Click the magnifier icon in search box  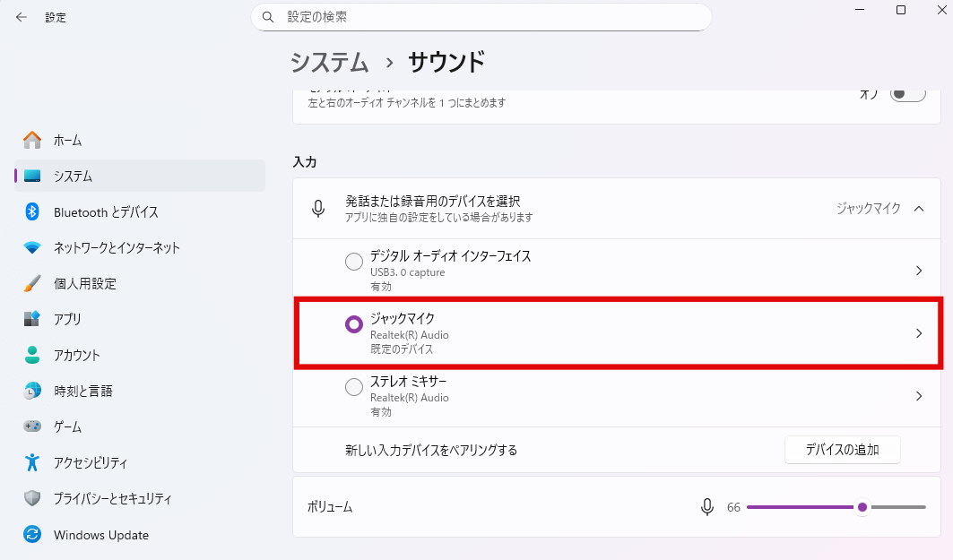point(268,17)
